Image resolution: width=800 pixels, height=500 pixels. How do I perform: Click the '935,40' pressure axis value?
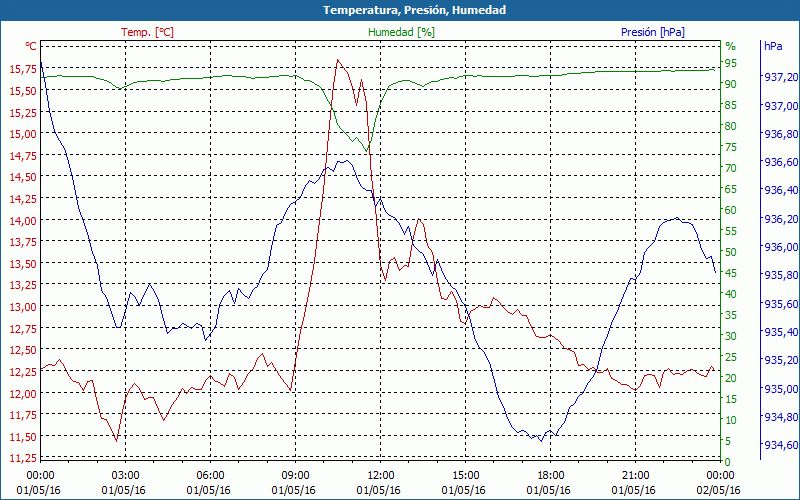[x=781, y=332]
